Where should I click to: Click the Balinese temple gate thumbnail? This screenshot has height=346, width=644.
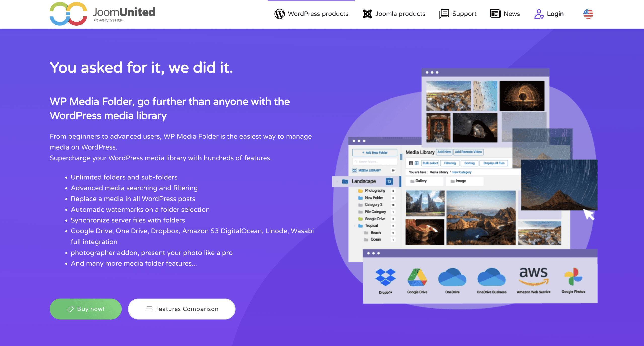click(x=425, y=203)
